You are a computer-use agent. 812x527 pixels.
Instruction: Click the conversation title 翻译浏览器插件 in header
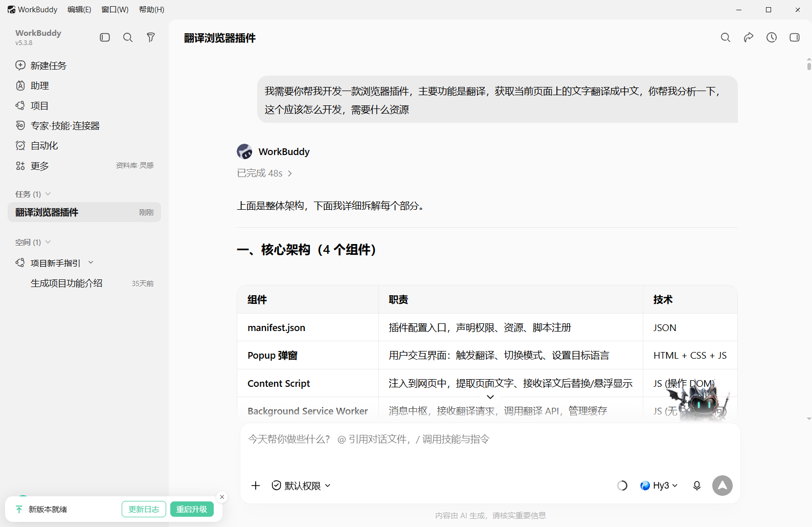coord(220,38)
